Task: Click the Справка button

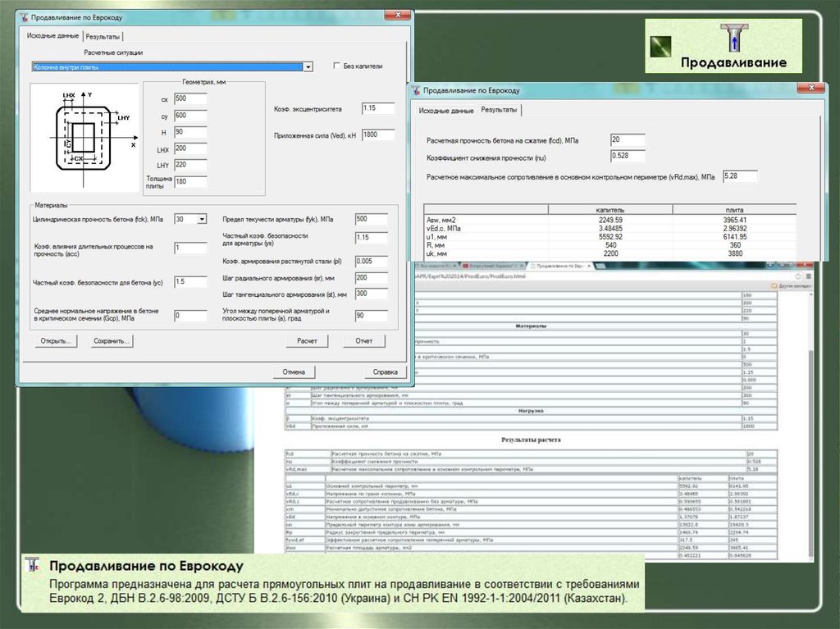Action: (385, 371)
